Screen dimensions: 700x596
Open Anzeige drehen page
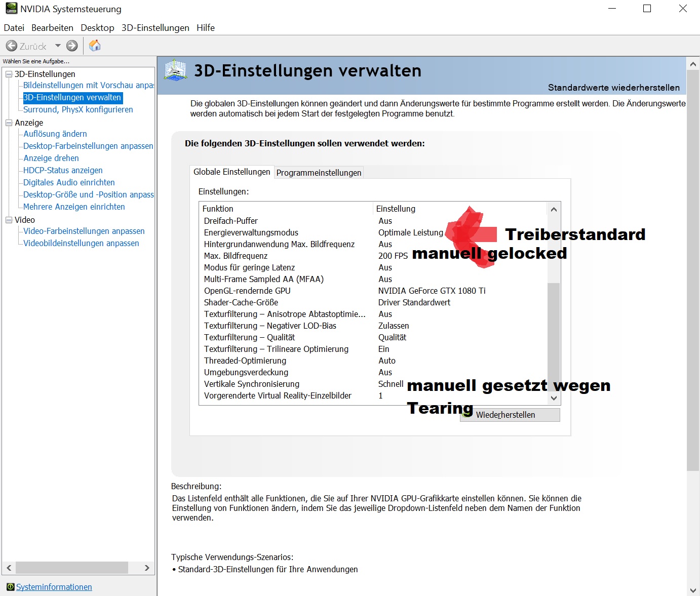pos(51,158)
